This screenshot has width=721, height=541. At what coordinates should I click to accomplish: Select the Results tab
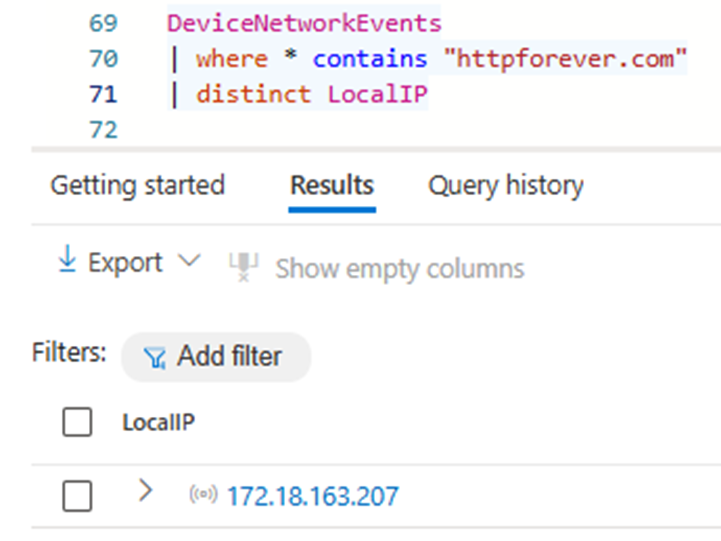click(x=331, y=186)
